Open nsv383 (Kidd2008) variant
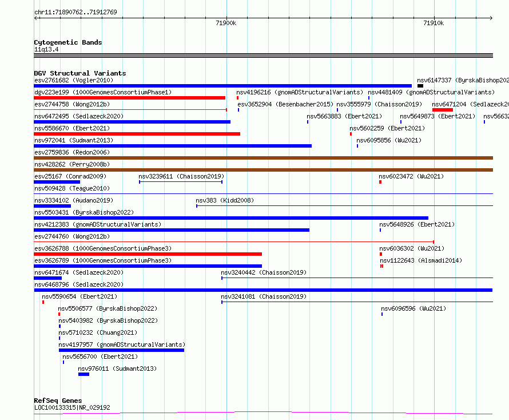Screen dimensions: 509x420 click(225, 200)
